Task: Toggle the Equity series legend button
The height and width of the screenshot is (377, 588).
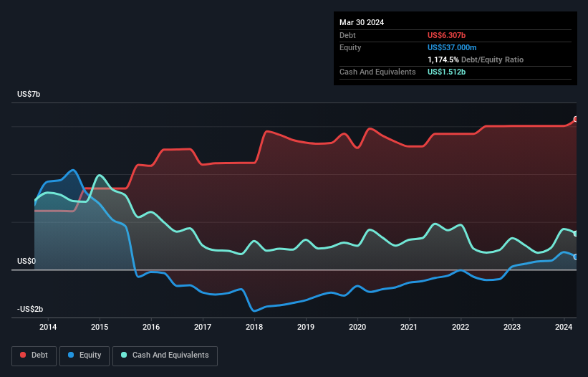Action: click(85, 355)
